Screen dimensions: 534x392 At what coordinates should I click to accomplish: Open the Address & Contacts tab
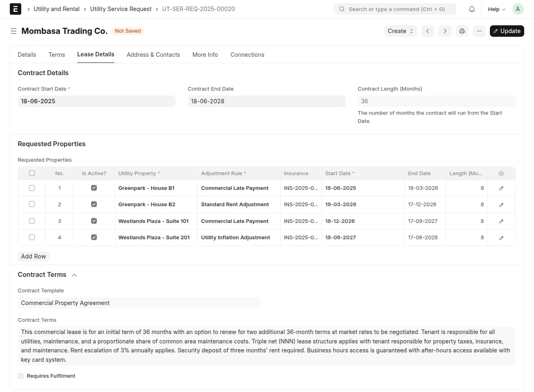(x=153, y=55)
